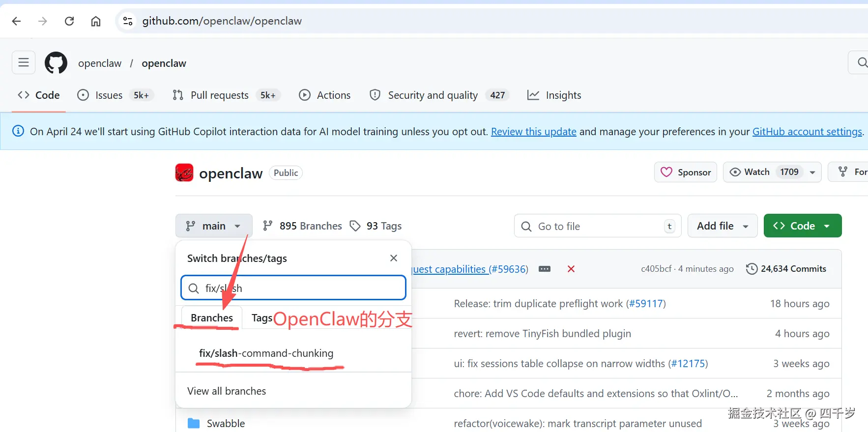Open Security and quality tab

(x=439, y=95)
